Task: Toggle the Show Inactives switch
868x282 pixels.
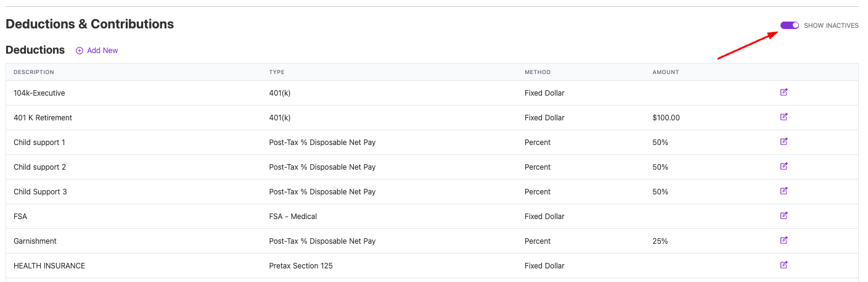Action: tap(790, 25)
